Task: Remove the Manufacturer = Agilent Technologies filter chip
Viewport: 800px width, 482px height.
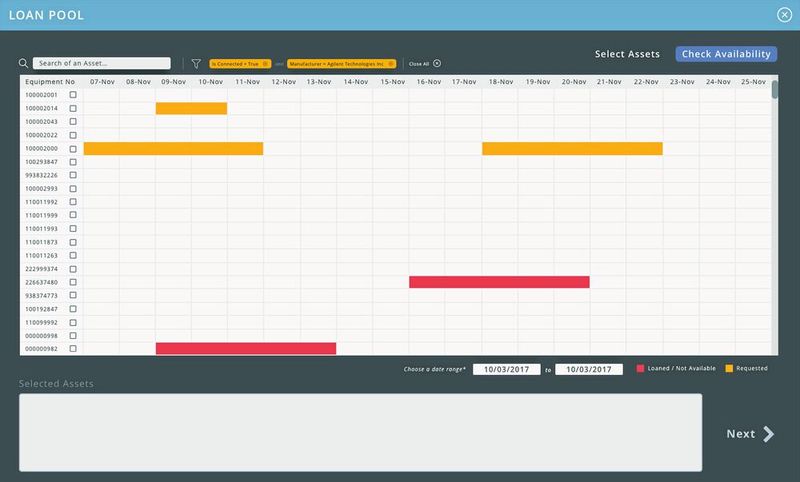Action: pyautogui.click(x=391, y=64)
